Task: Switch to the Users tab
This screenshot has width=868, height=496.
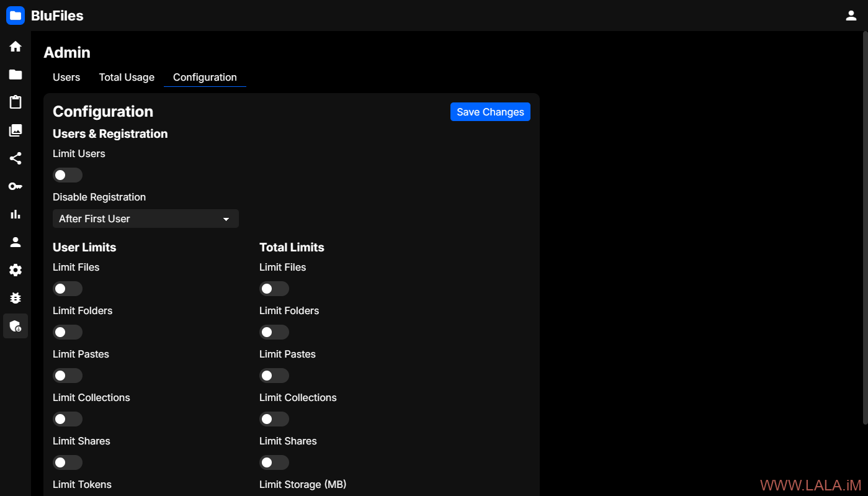Action: coord(66,78)
